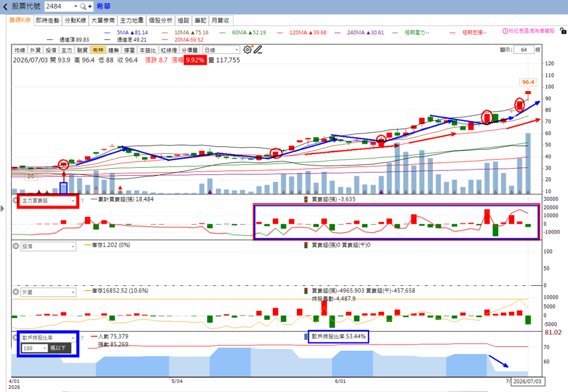This screenshot has height=392, width=568.
Task: Close the 外資 indicator panel
Action: tap(16, 292)
